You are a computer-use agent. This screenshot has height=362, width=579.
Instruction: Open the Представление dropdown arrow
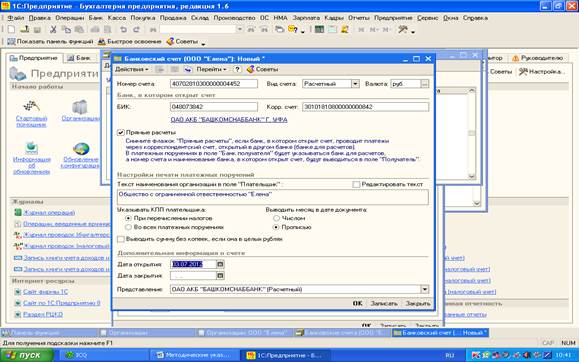425,289
